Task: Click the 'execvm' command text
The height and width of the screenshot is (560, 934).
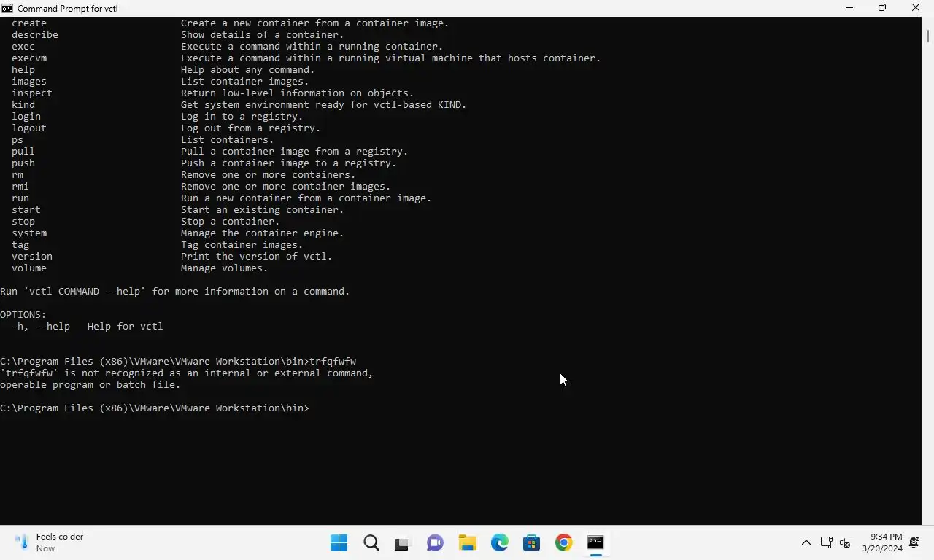Action: point(29,58)
